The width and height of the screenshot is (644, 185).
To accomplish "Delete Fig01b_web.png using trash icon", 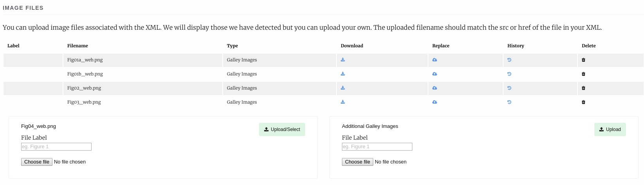I will click(x=583, y=74).
